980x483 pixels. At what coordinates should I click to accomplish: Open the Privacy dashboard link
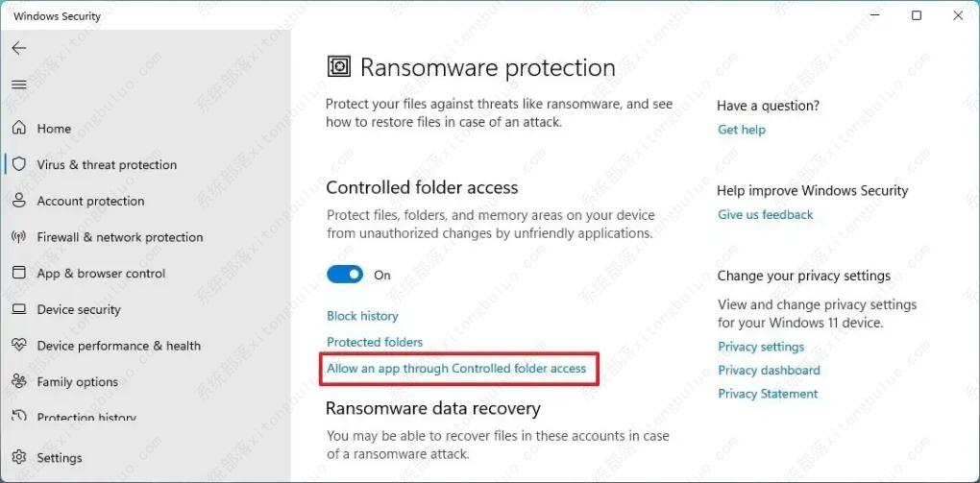[x=769, y=371]
